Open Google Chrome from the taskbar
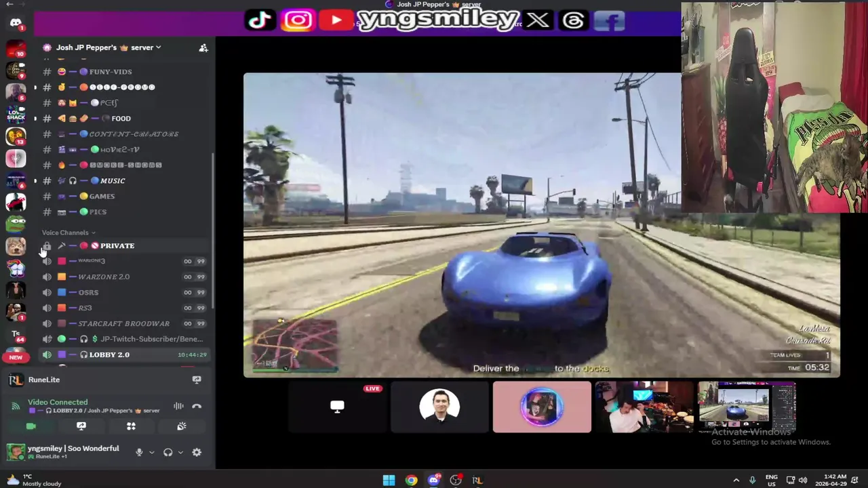This screenshot has width=868, height=488. (412, 481)
